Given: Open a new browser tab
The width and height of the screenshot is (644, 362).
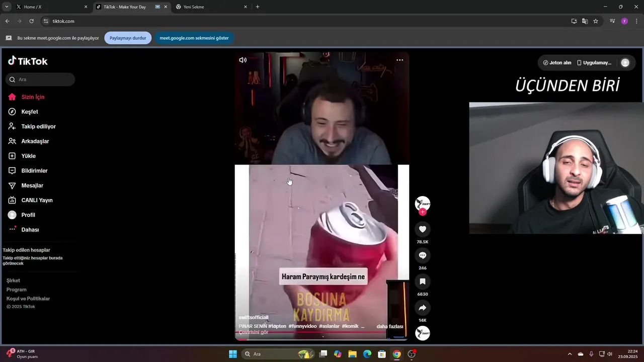Looking at the screenshot, I should pyautogui.click(x=258, y=7).
